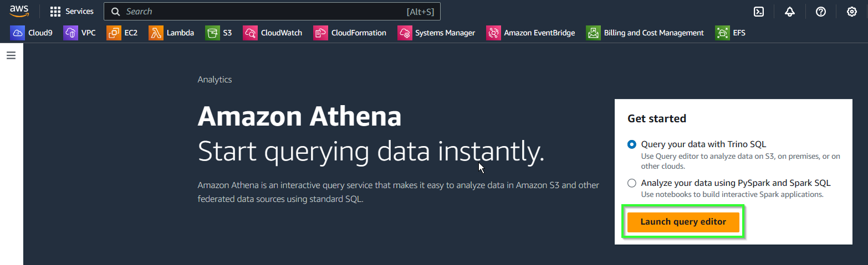Image resolution: width=868 pixels, height=265 pixels.
Task: Open the EFS service shortcut
Action: [x=730, y=33]
